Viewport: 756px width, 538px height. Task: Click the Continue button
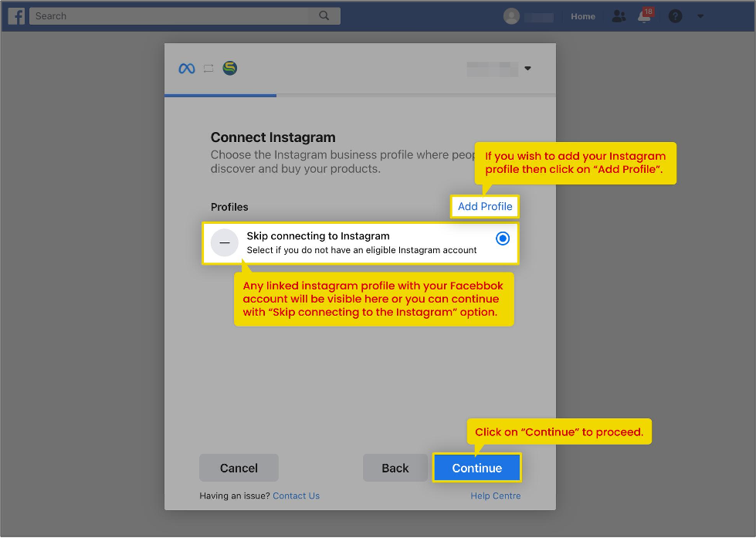[476, 468]
